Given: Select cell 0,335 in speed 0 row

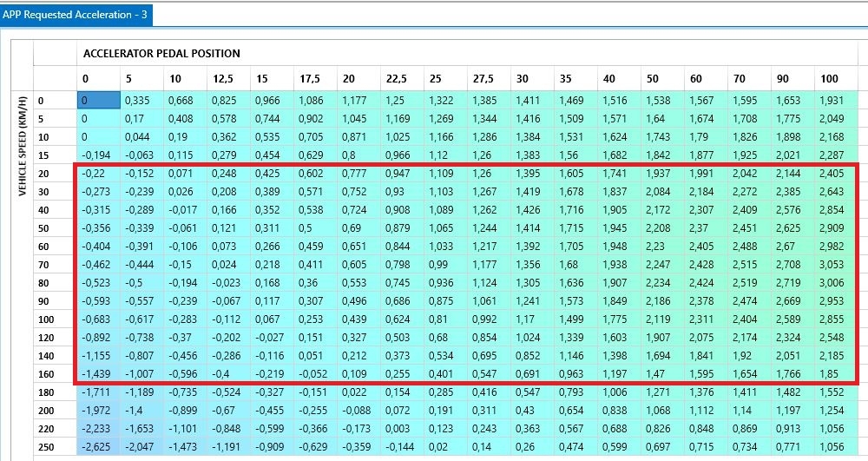Looking at the screenshot, I should pos(141,100).
